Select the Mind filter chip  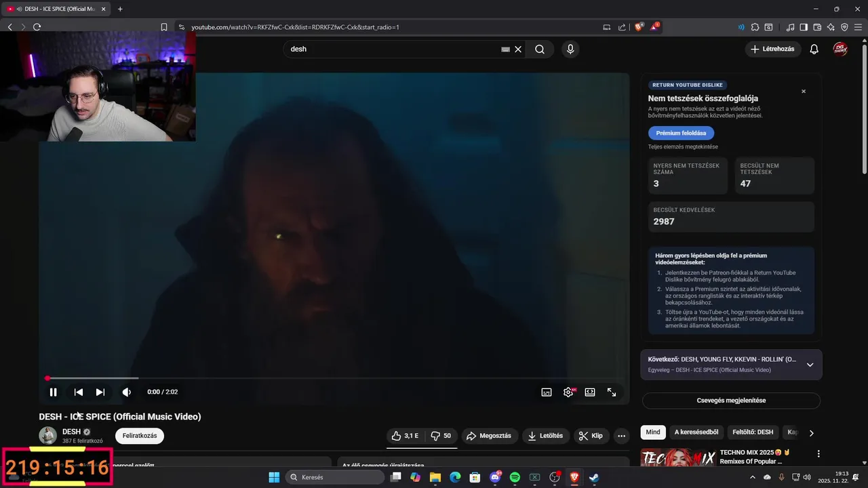click(653, 432)
